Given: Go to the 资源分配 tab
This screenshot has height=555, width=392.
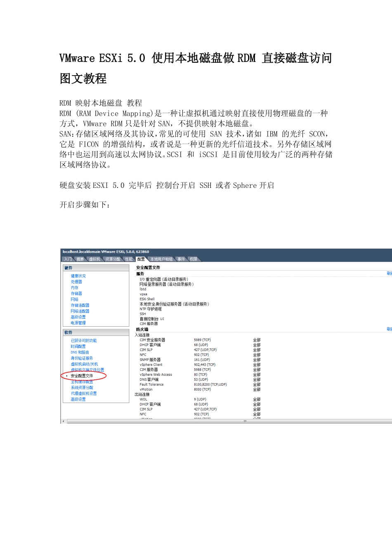Looking at the screenshot, I should tap(113, 259).
